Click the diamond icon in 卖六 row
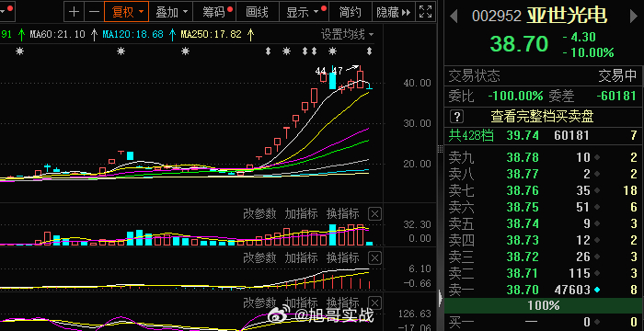This screenshot has height=331, width=644. click(x=596, y=207)
